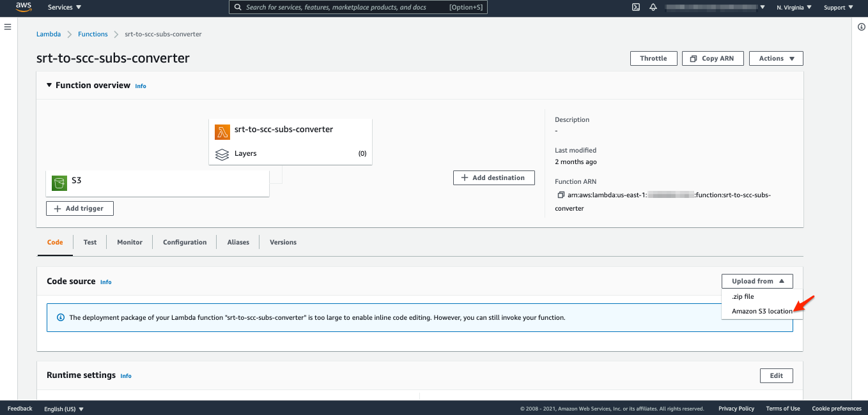Click the Runtime settings Edit button

777,375
